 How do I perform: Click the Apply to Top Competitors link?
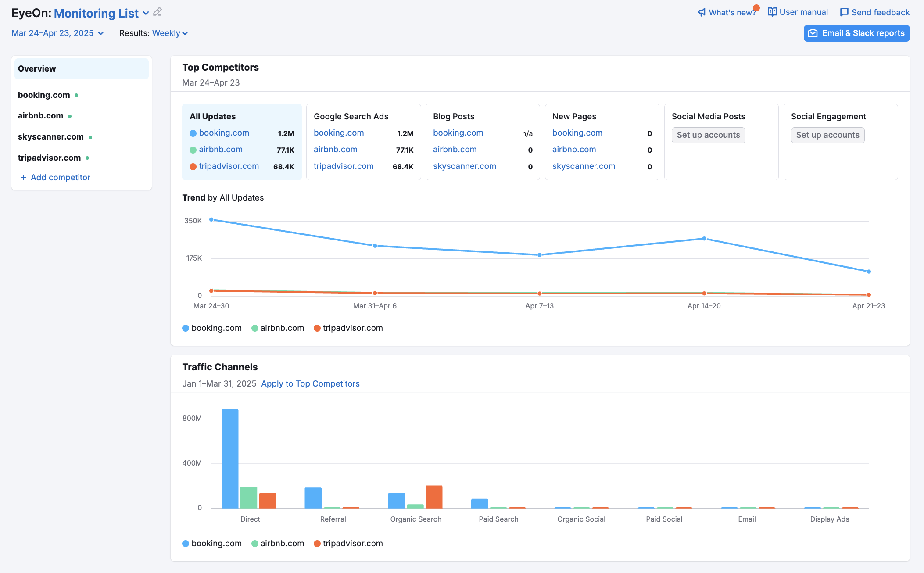(310, 384)
